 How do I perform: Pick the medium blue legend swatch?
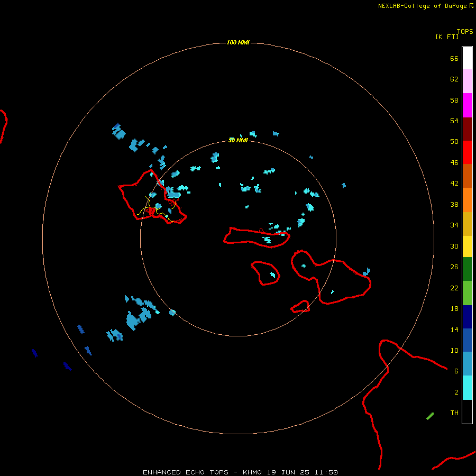[467, 340]
